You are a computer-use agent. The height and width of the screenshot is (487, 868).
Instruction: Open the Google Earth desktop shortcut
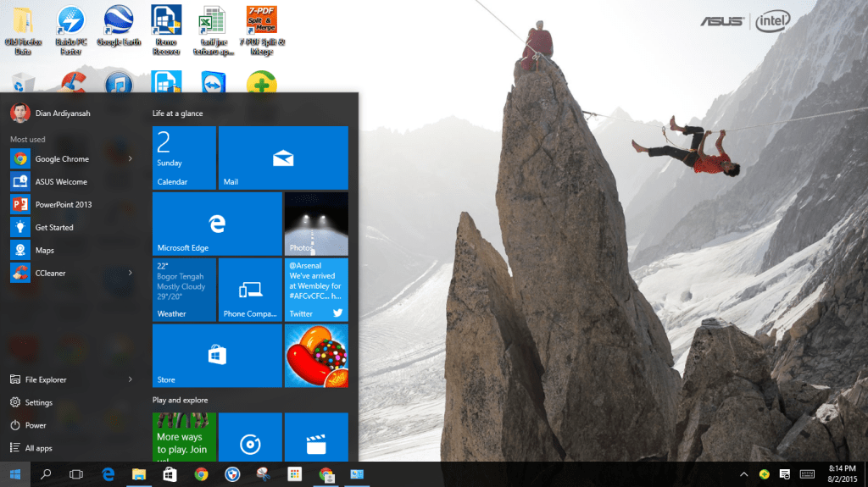pyautogui.click(x=119, y=26)
